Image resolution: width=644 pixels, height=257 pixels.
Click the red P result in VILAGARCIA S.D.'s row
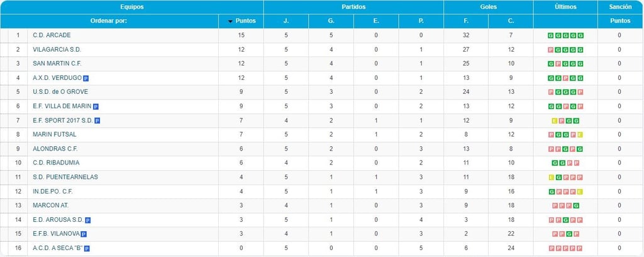pos(551,50)
